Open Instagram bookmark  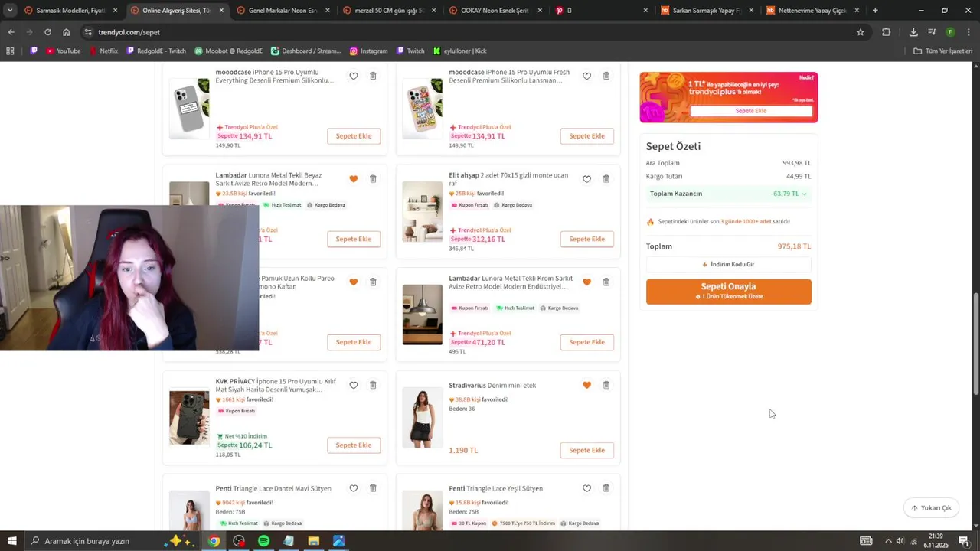368,51
